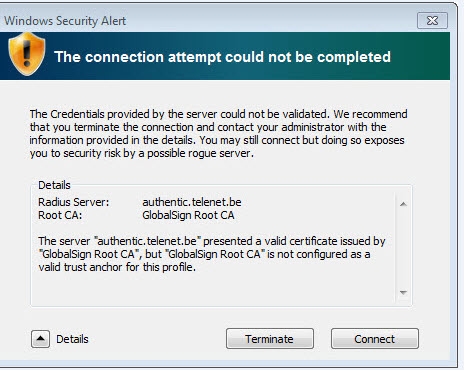
Task: Click the scrollbar down arrow in Details box
Action: point(403,293)
